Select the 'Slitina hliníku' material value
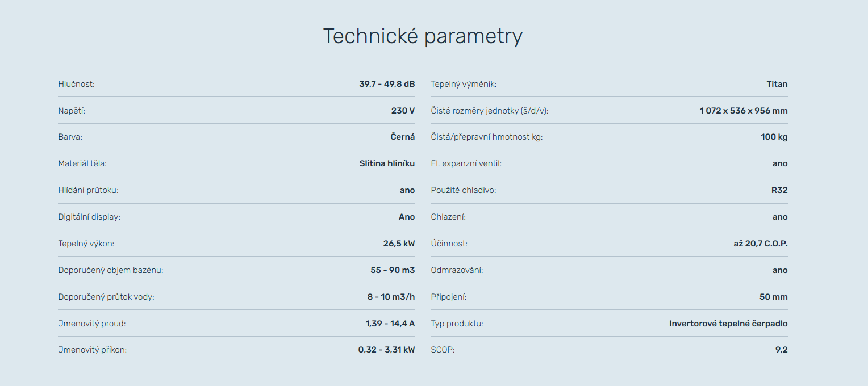Screen dimensions: 868x386 click(x=387, y=163)
